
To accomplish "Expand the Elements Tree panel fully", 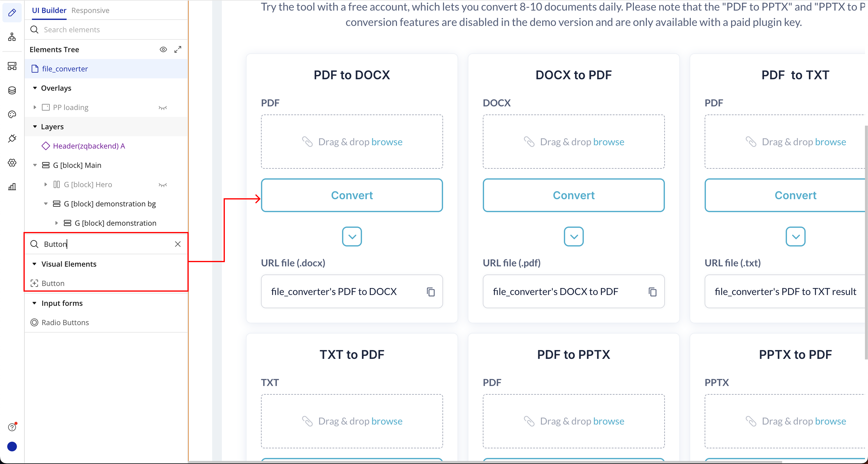I will pyautogui.click(x=178, y=50).
